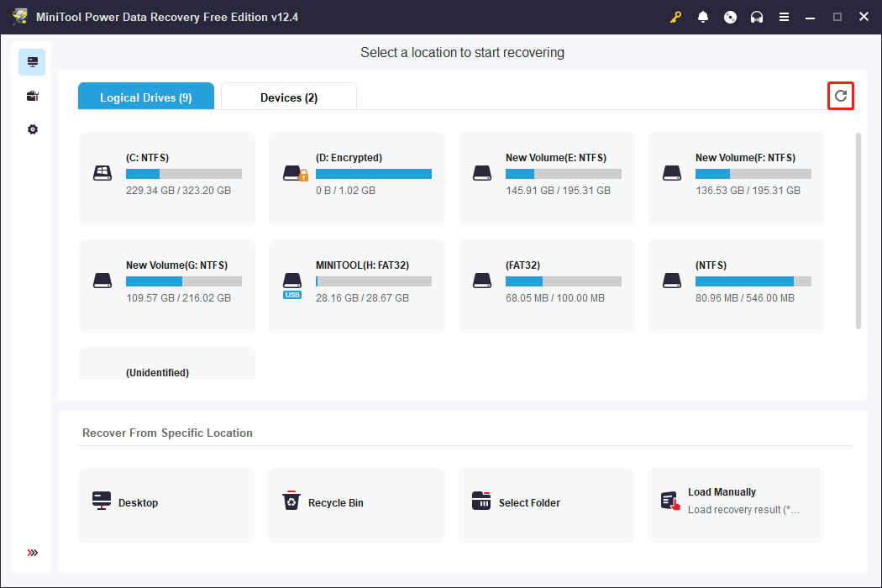Select the This PC sidebar icon
Screen dimensions: 882x588
tap(32, 62)
